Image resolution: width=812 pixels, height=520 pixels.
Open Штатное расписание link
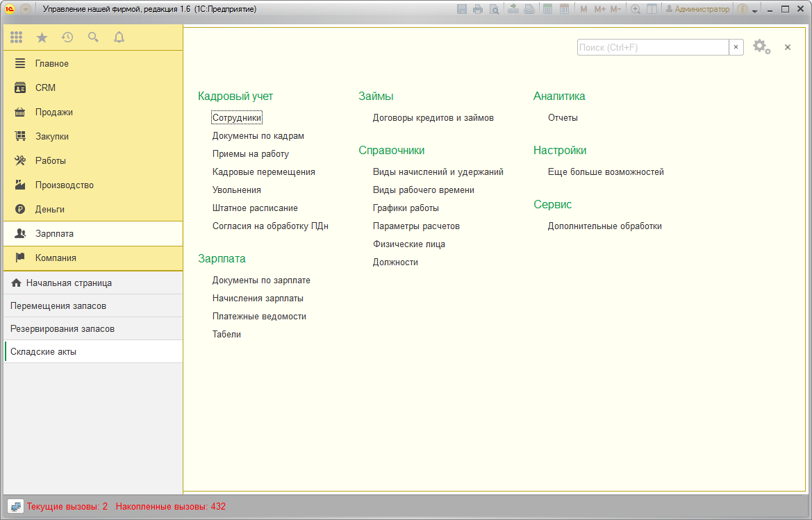coord(255,208)
